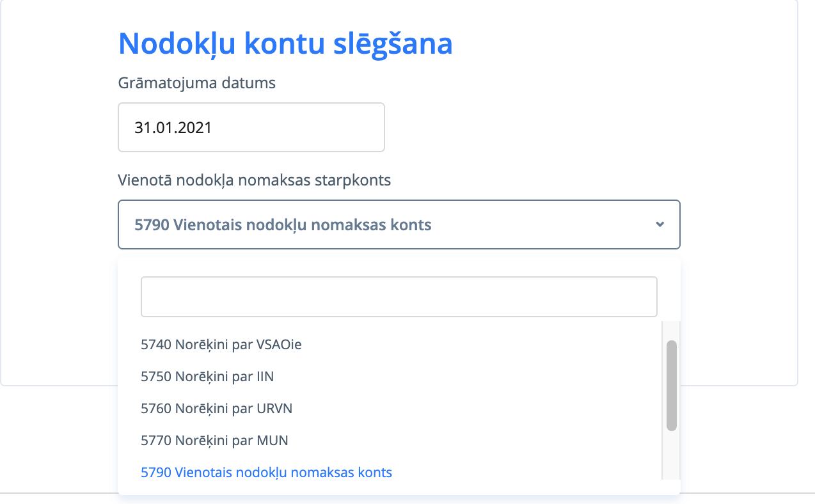Click the Grāmatojuma datums label
The image size is (815, 504).
pos(196,83)
